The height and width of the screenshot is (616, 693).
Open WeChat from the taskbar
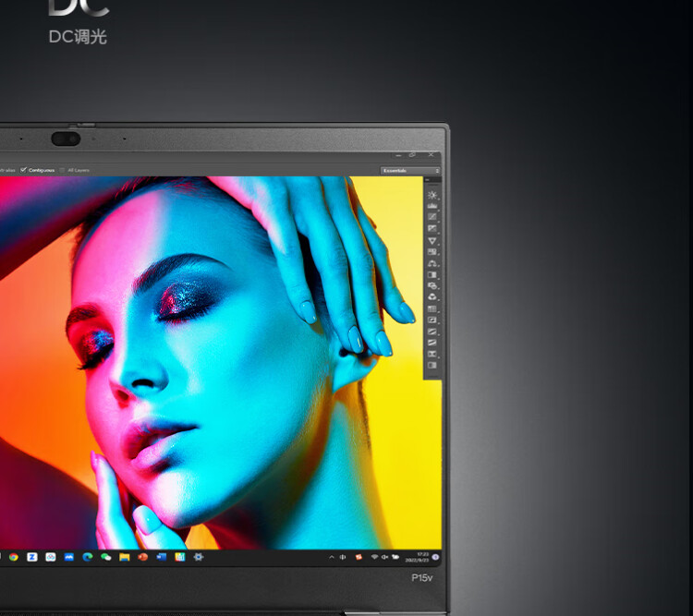[106, 557]
